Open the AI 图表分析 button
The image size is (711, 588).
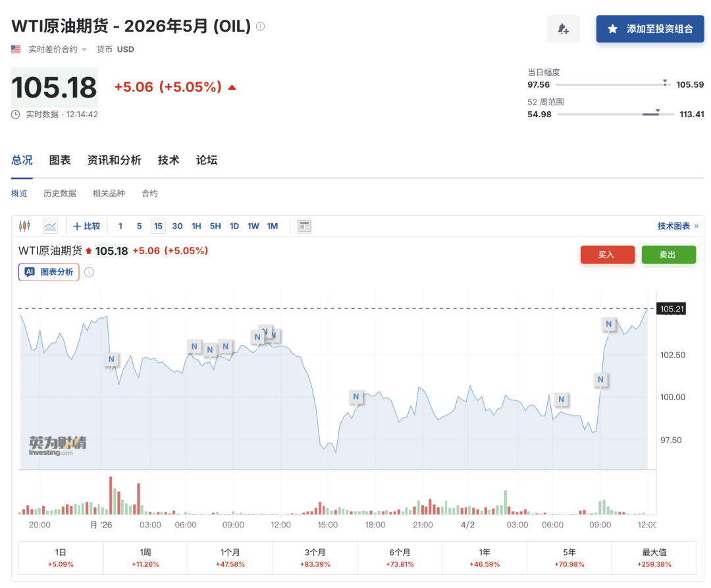(49, 272)
